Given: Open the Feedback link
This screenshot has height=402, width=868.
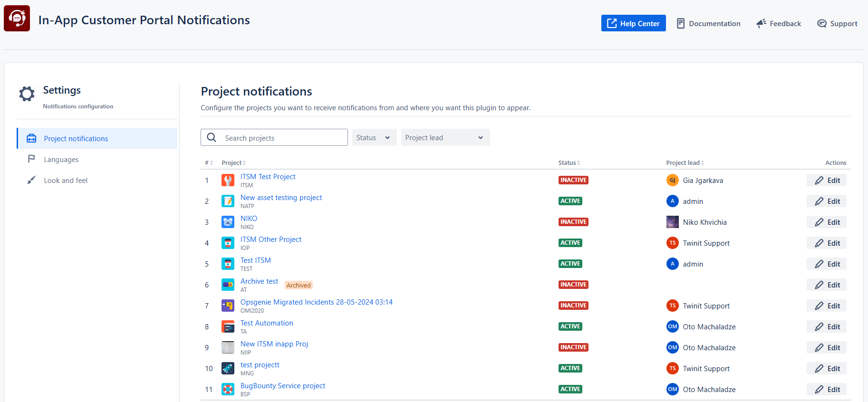Looking at the screenshot, I should tap(779, 23).
